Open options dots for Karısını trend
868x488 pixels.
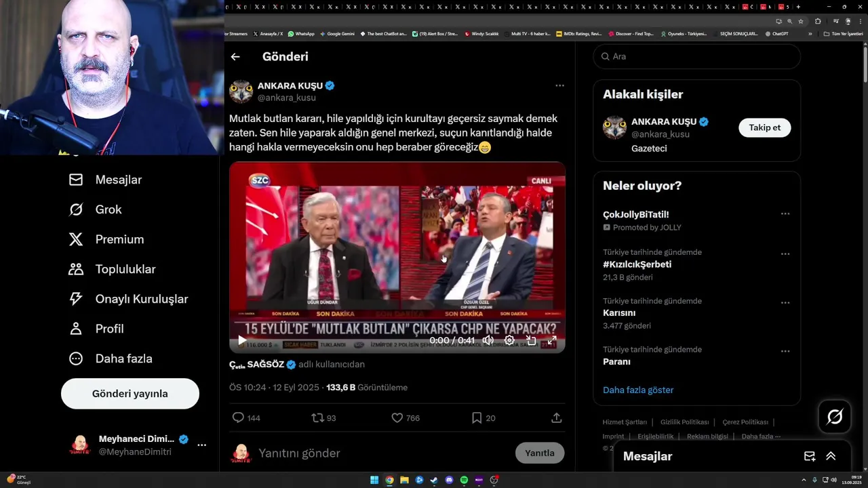pos(785,303)
